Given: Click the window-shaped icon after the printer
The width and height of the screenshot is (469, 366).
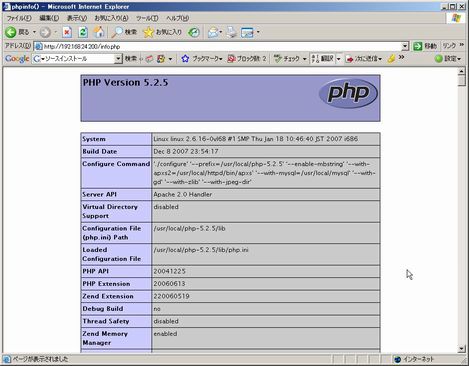Looking at the screenshot, I should click(247, 32).
